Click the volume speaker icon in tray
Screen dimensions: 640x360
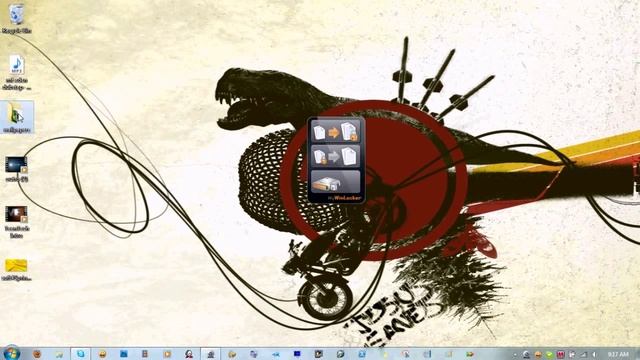[594, 354]
